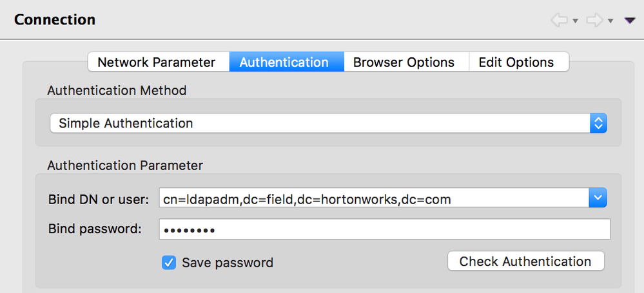Go to the Edit Options tab
644x293 pixels.
click(516, 62)
